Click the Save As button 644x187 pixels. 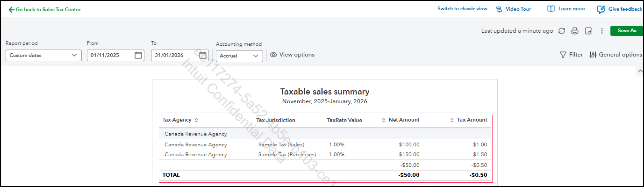click(627, 30)
